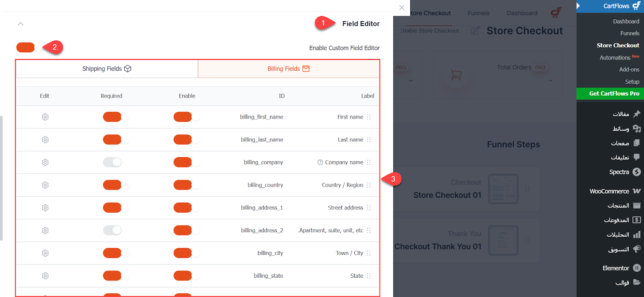Click drag handle next to Town / City
The width and height of the screenshot is (644, 297).
369,253
